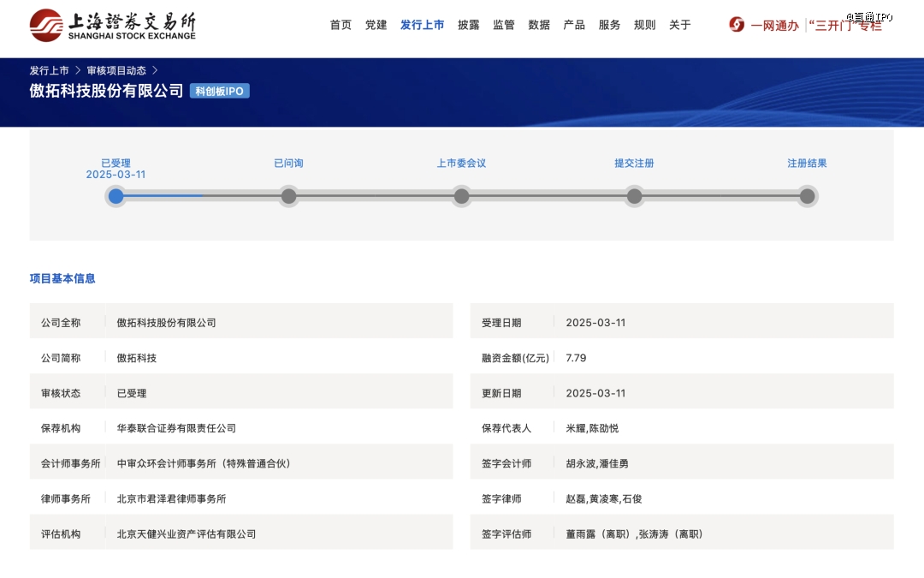Click the 更新日期 value 2025-03-11
924x578 pixels.
point(595,393)
